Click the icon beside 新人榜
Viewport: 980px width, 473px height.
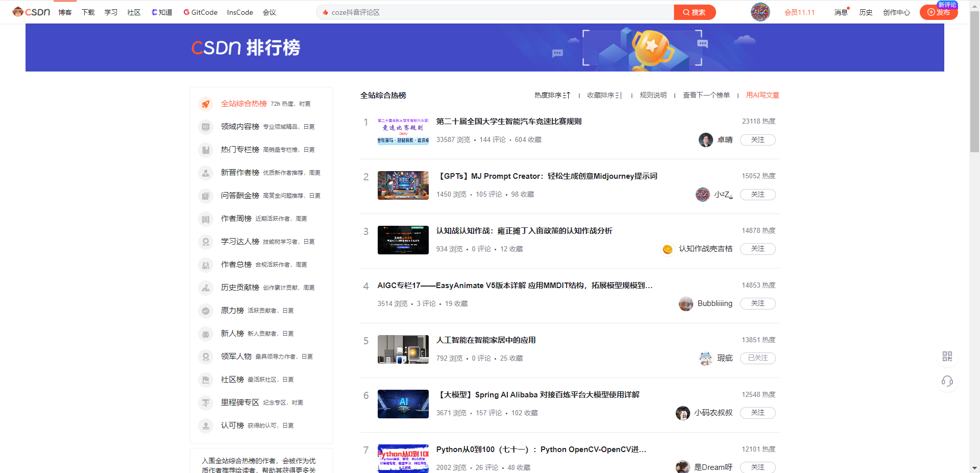(x=206, y=334)
